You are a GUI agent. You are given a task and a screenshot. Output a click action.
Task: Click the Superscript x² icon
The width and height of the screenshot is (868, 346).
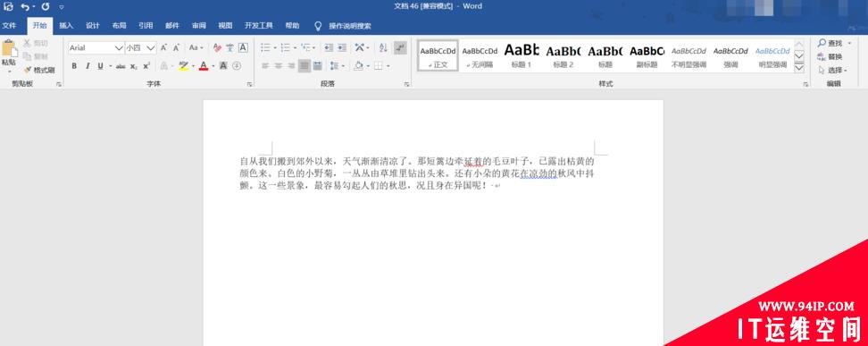(x=146, y=66)
